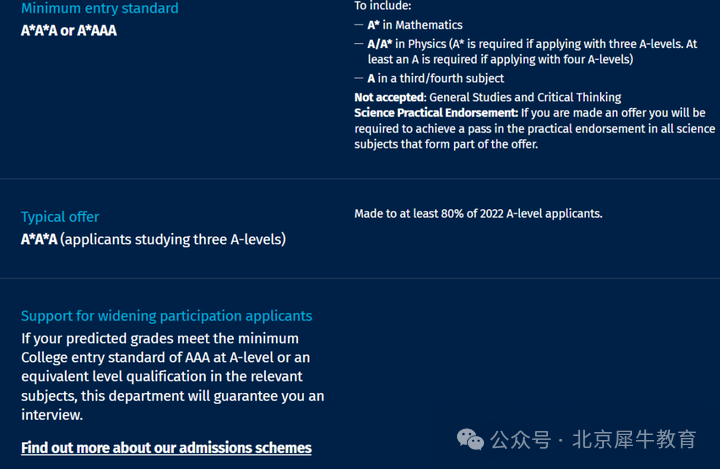720x469 pixels.
Task: Click the 'A/A* in Physics' requirement line
Action: point(532,51)
